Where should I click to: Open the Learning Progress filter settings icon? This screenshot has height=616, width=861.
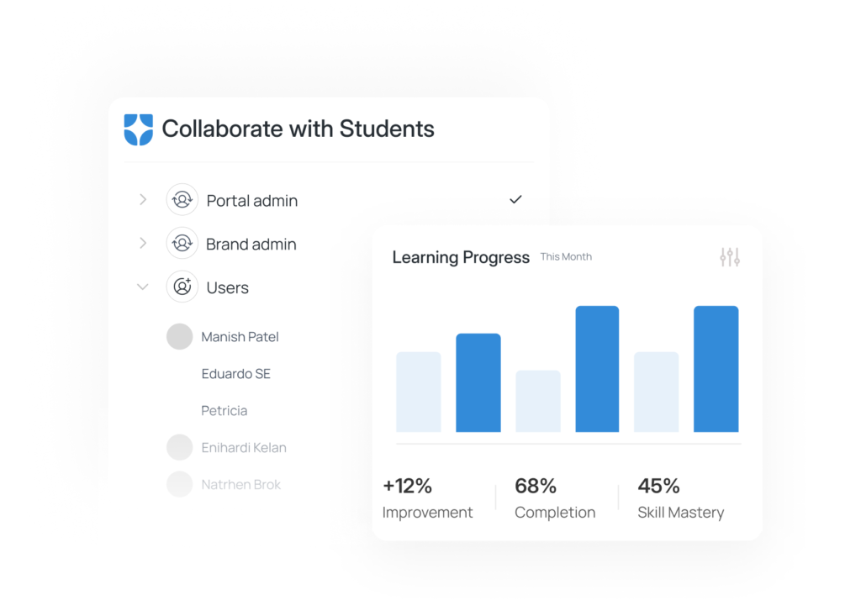(730, 257)
